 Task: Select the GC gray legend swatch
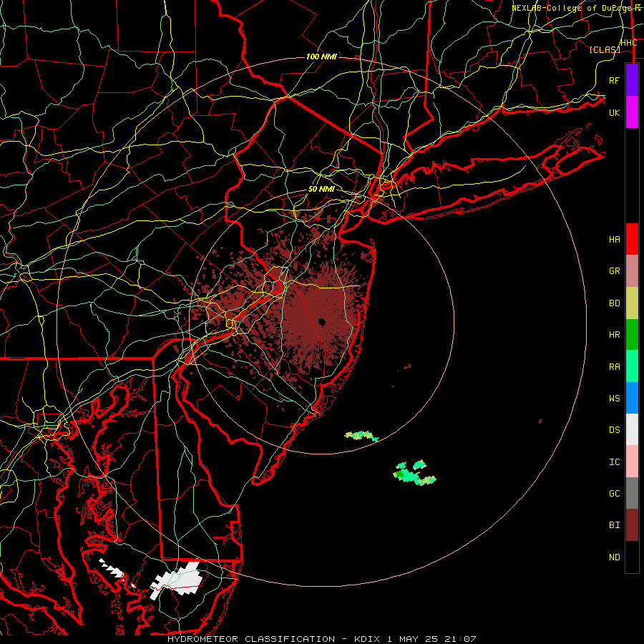[x=632, y=493]
